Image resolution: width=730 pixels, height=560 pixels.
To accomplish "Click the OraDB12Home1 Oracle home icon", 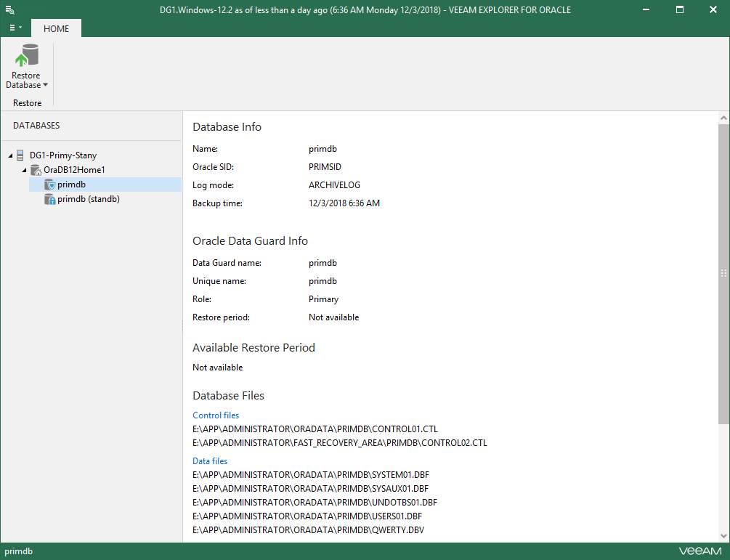I will [36, 170].
